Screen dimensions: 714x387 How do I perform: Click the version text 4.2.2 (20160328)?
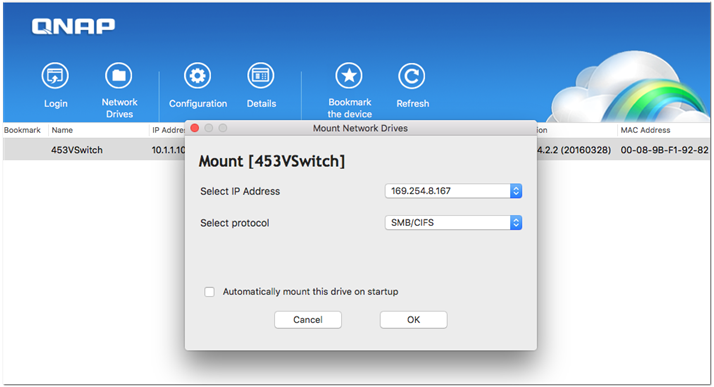(574, 150)
